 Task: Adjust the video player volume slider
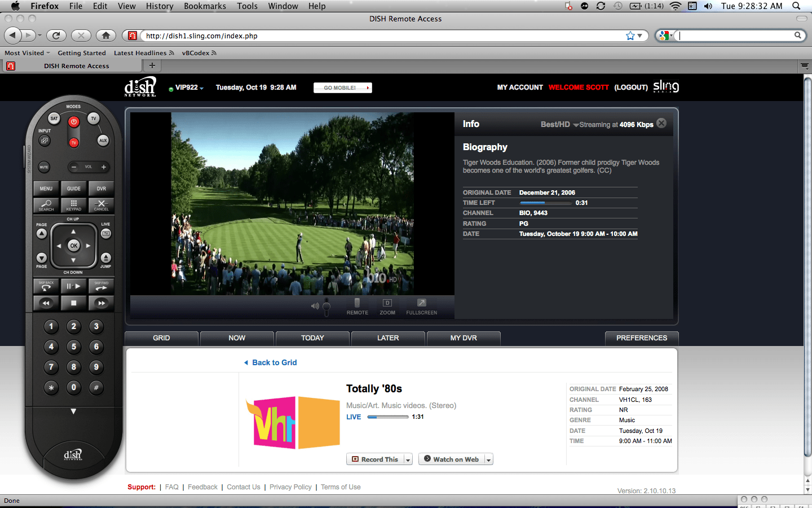(x=326, y=306)
